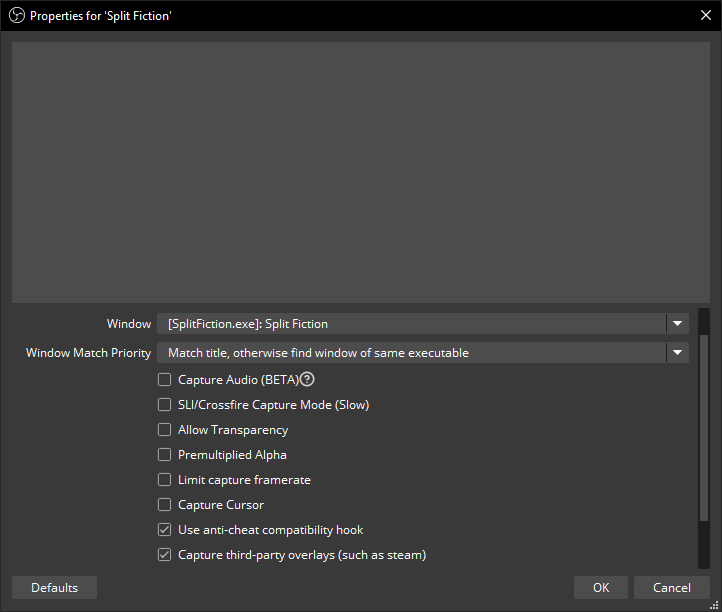Click the source preview area

coord(361,172)
